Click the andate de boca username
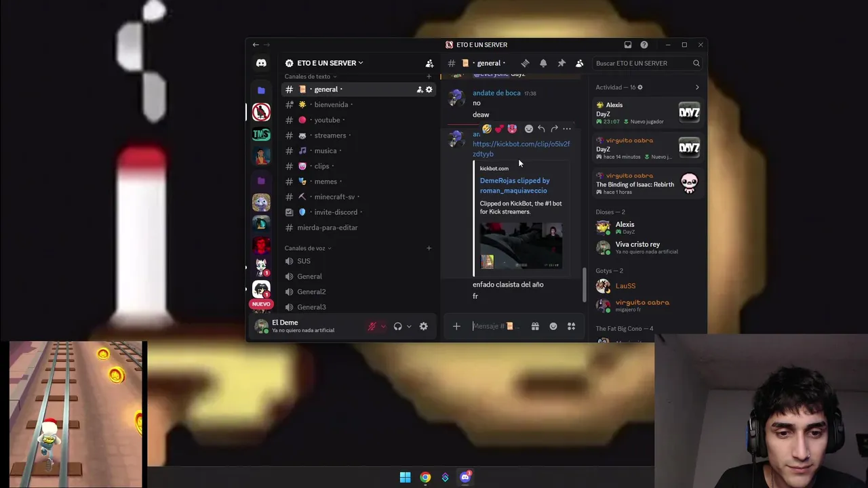The width and height of the screenshot is (868, 488). pos(496,93)
